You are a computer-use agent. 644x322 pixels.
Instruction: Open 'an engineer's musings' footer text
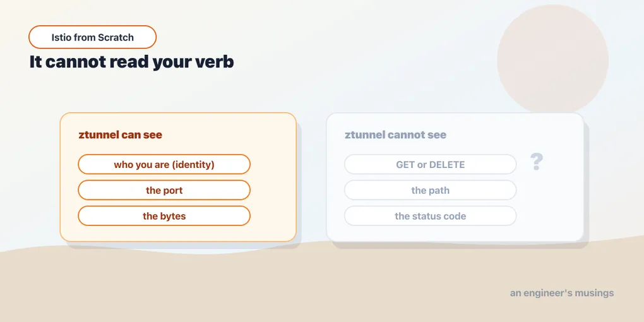tap(562, 293)
